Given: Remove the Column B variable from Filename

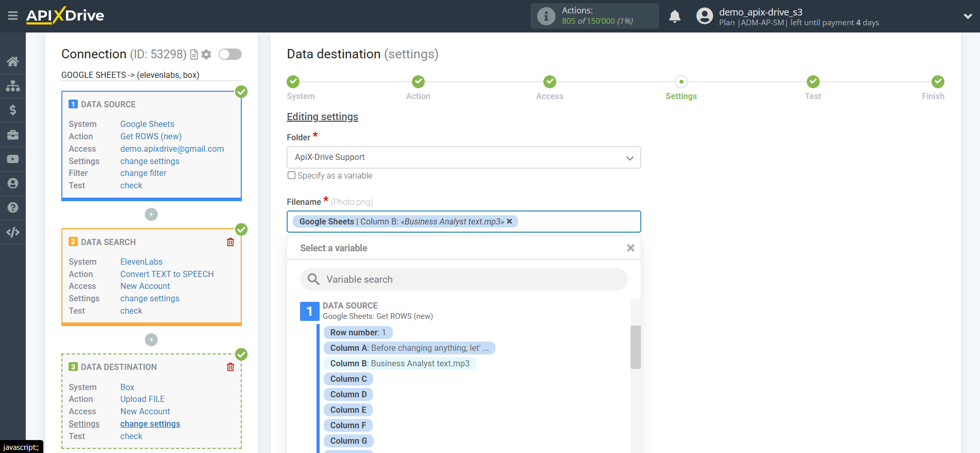Looking at the screenshot, I should tap(509, 221).
